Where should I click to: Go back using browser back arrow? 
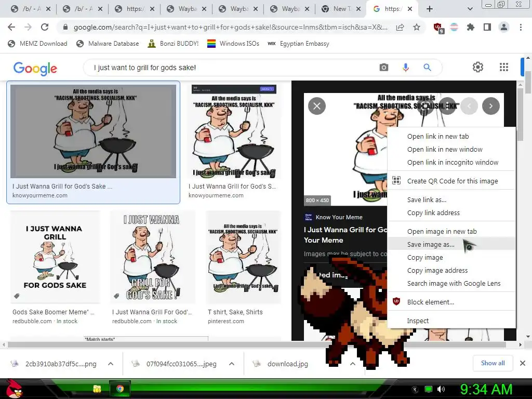[x=11, y=27]
